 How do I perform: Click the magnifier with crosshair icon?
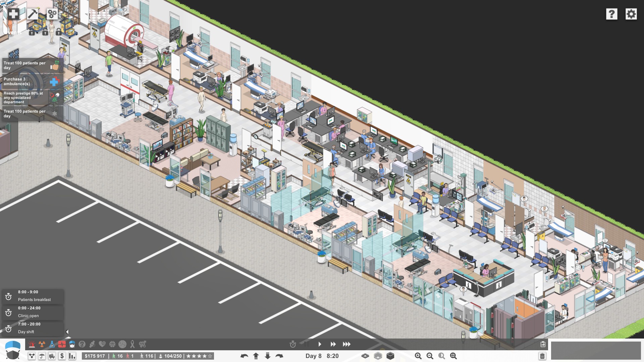(x=453, y=356)
